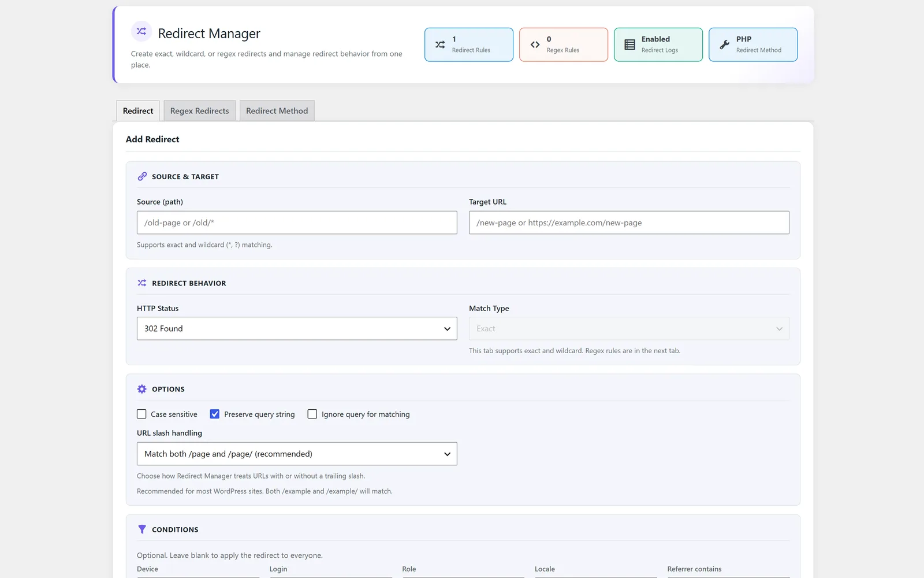Click the gear icon beside Options
Image resolution: width=924 pixels, height=578 pixels.
coord(142,389)
